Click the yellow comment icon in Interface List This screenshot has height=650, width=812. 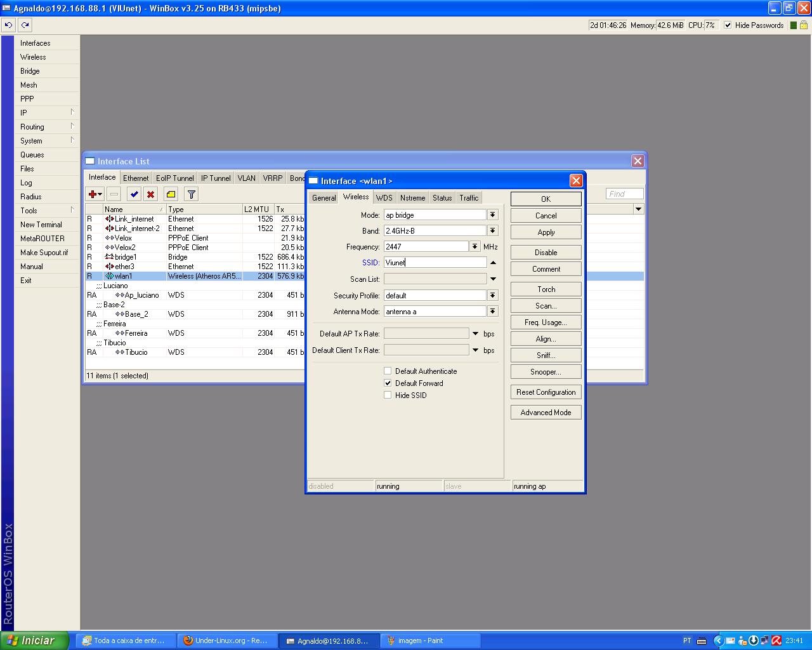(x=171, y=194)
